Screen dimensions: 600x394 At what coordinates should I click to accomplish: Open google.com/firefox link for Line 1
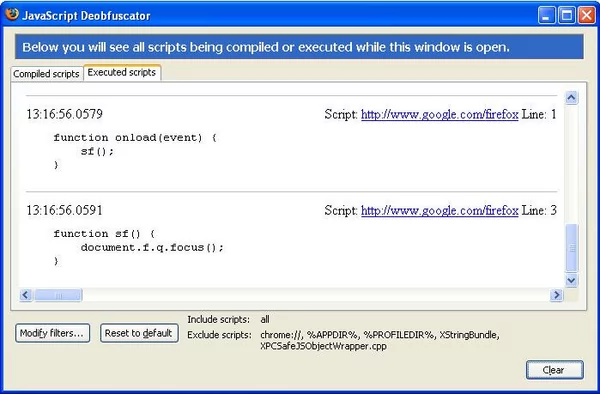[439, 114]
